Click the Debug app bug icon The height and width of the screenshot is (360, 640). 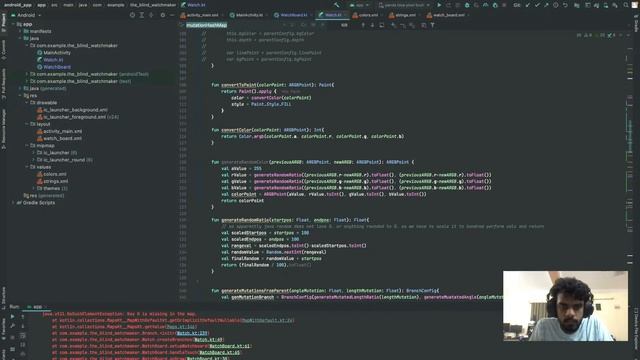tap(467, 5)
